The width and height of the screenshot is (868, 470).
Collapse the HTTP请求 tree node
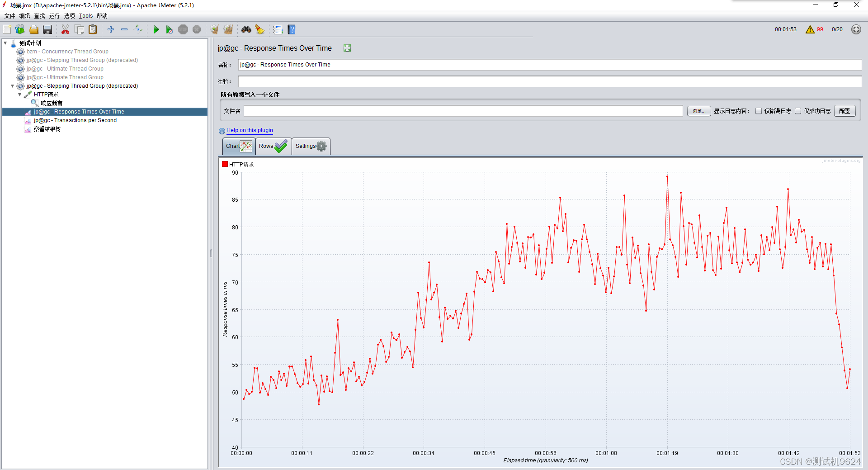[20, 95]
